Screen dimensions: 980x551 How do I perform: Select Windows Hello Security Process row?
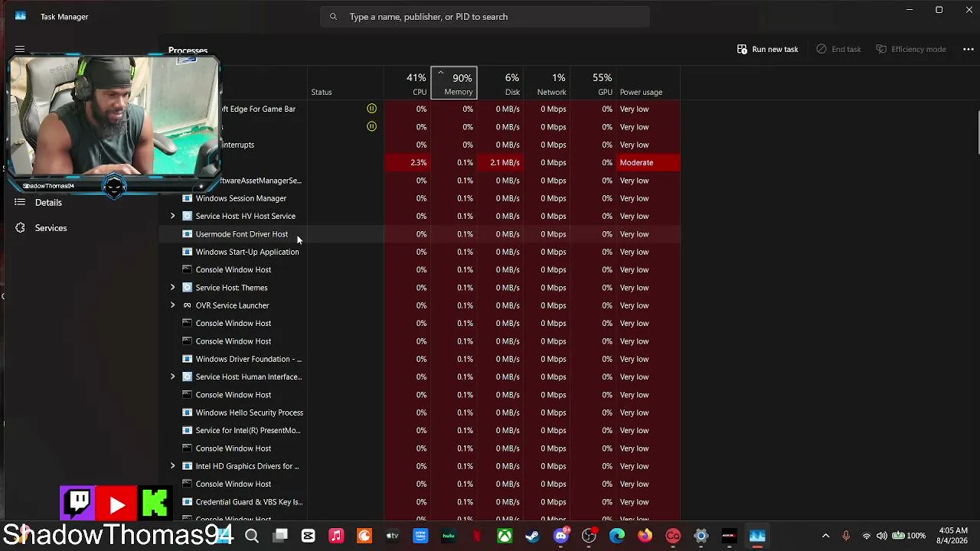pyautogui.click(x=420, y=412)
